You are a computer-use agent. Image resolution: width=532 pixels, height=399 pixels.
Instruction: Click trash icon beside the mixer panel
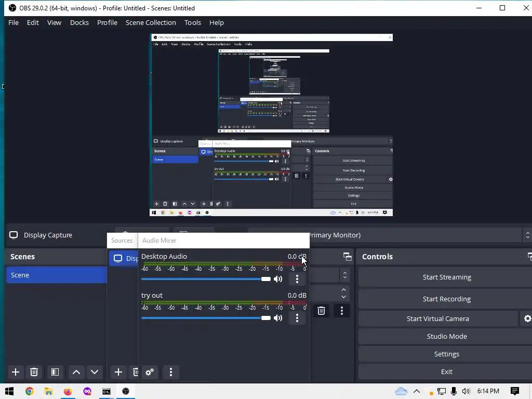321,311
